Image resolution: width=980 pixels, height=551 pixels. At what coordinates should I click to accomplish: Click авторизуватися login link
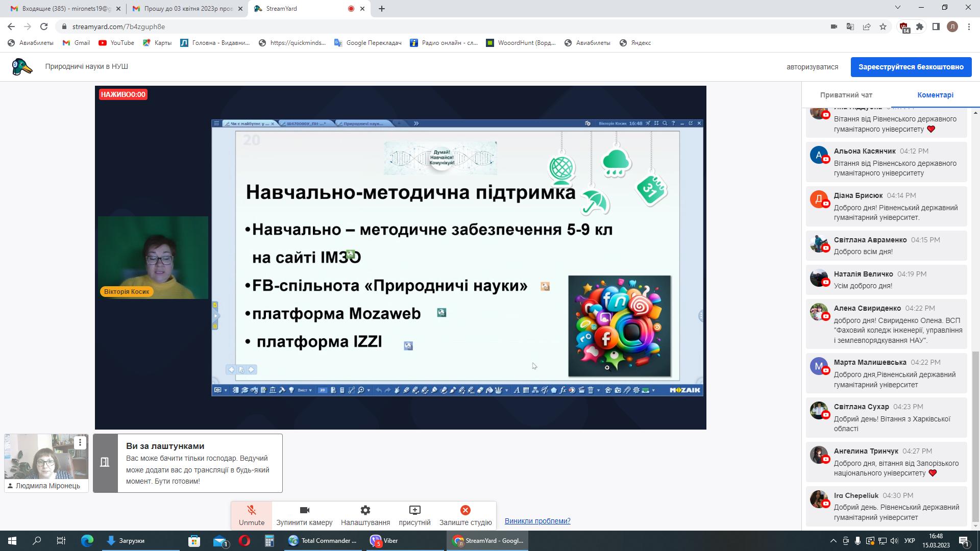[812, 67]
